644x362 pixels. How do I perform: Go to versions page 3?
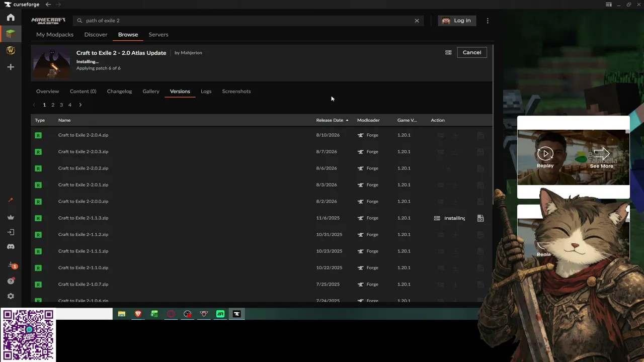point(61,105)
